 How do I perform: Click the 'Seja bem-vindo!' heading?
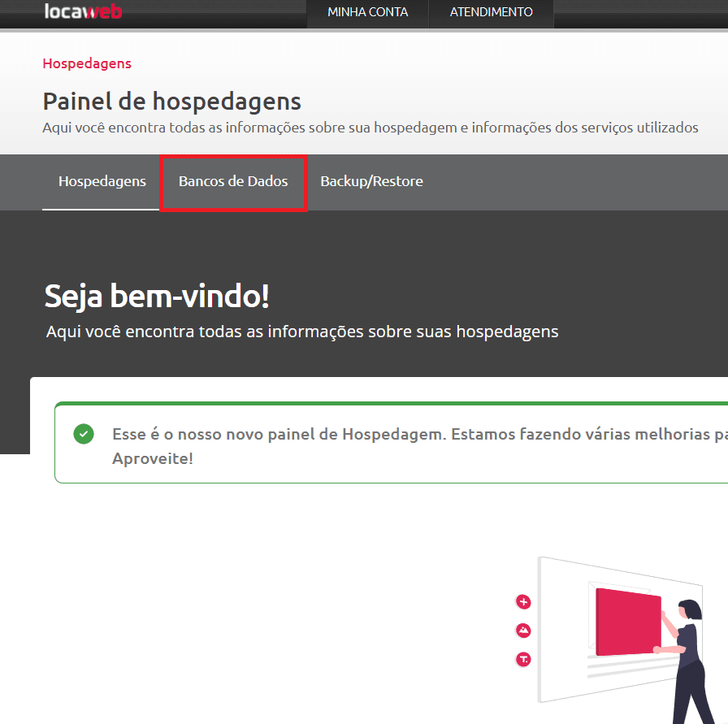pos(157,297)
